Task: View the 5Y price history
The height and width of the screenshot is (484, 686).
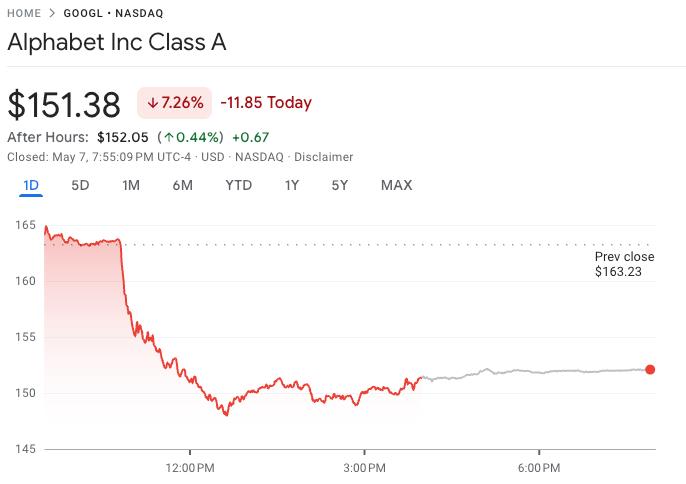Action: tap(340, 185)
